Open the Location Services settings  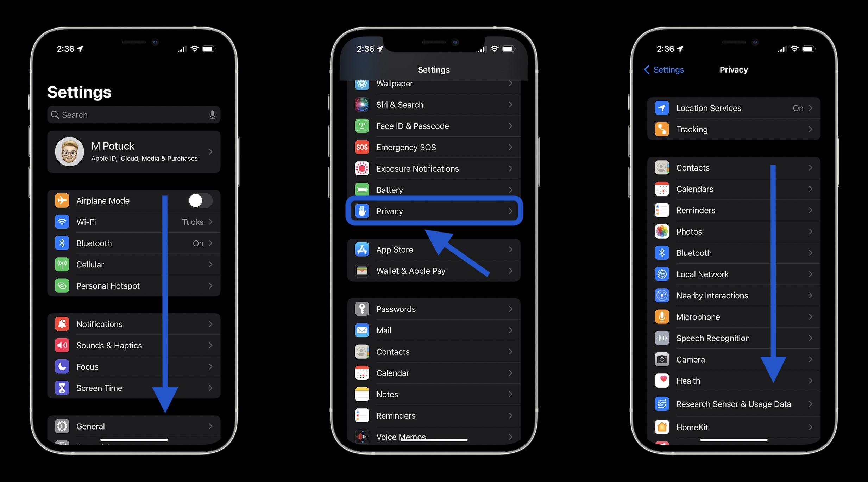click(734, 107)
